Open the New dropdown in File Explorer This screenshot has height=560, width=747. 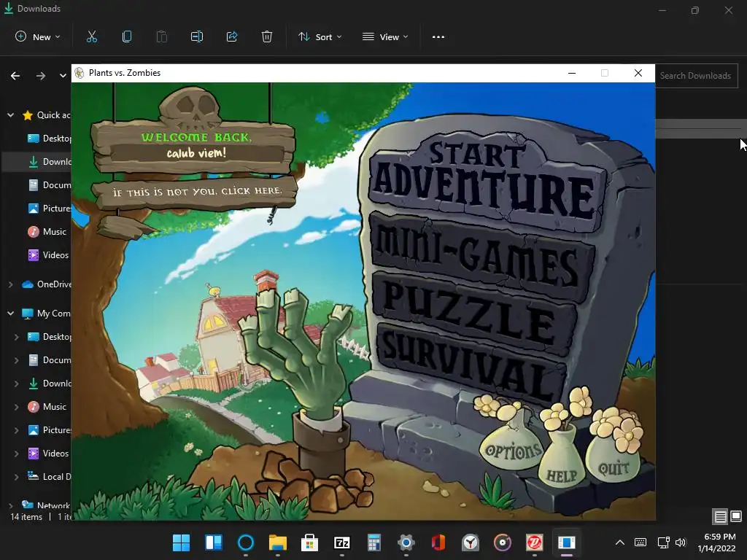(x=38, y=36)
